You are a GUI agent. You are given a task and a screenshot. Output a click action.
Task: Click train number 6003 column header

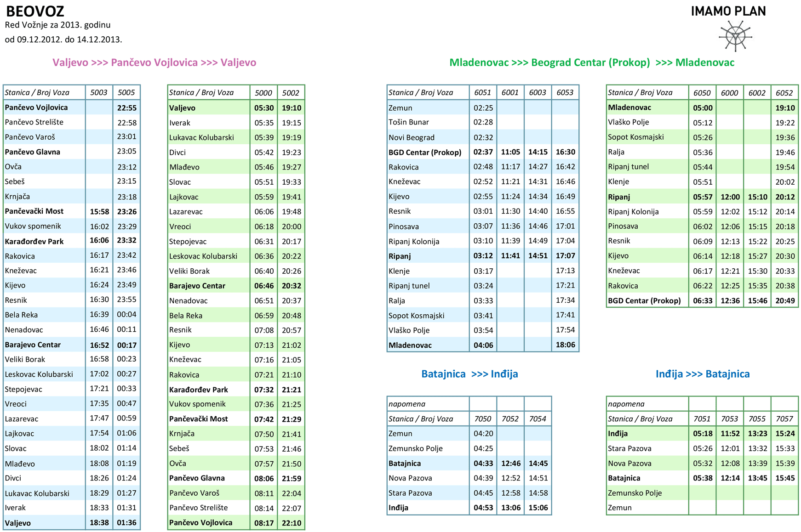pos(538,92)
